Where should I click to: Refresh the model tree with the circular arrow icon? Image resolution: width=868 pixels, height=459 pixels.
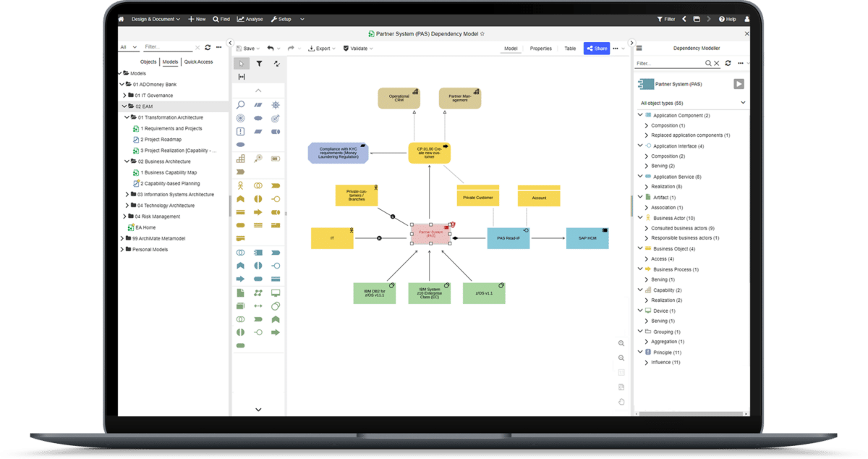click(x=208, y=46)
